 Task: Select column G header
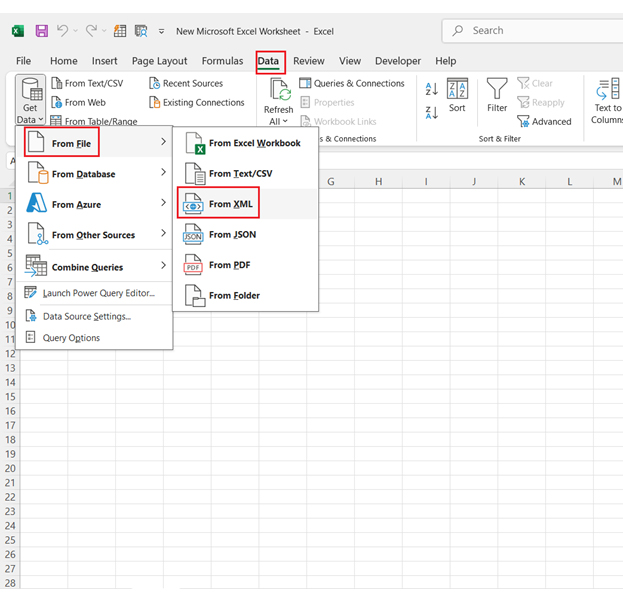[x=331, y=182]
